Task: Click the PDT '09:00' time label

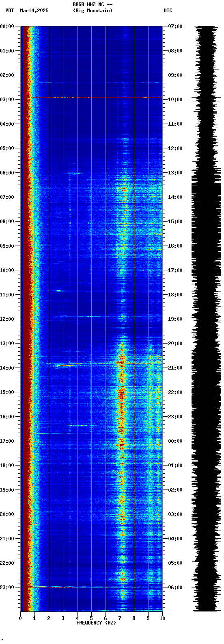Action: (6, 246)
